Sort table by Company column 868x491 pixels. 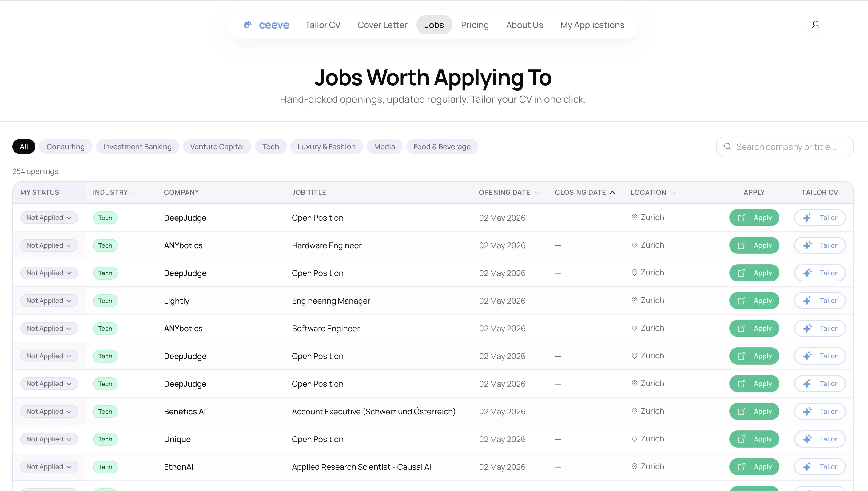186,192
